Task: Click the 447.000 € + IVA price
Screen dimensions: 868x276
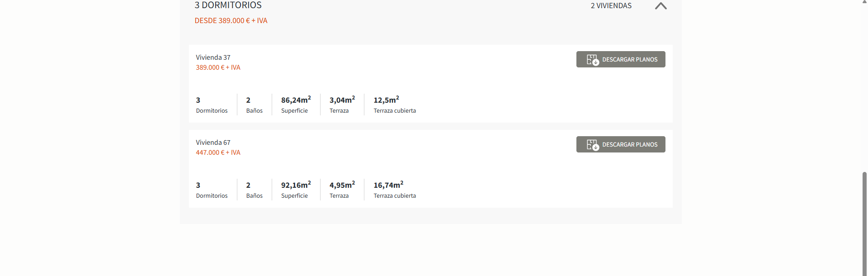Action: point(218,152)
